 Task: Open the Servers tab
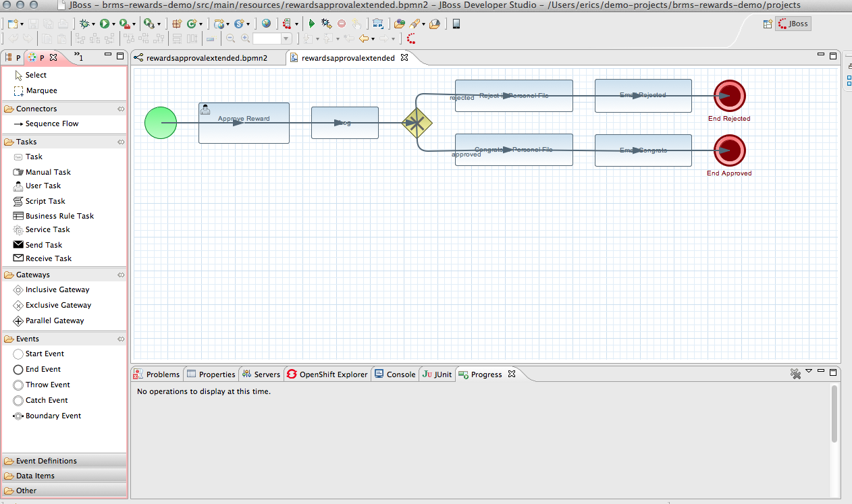coord(261,374)
